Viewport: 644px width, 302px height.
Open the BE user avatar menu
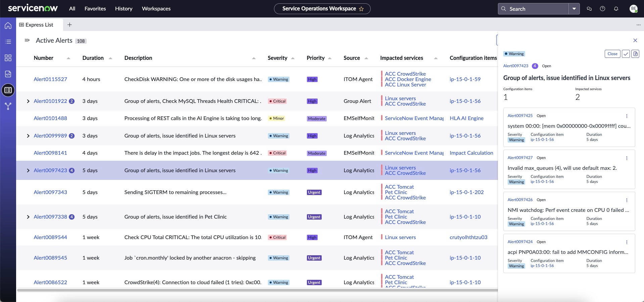tap(633, 9)
